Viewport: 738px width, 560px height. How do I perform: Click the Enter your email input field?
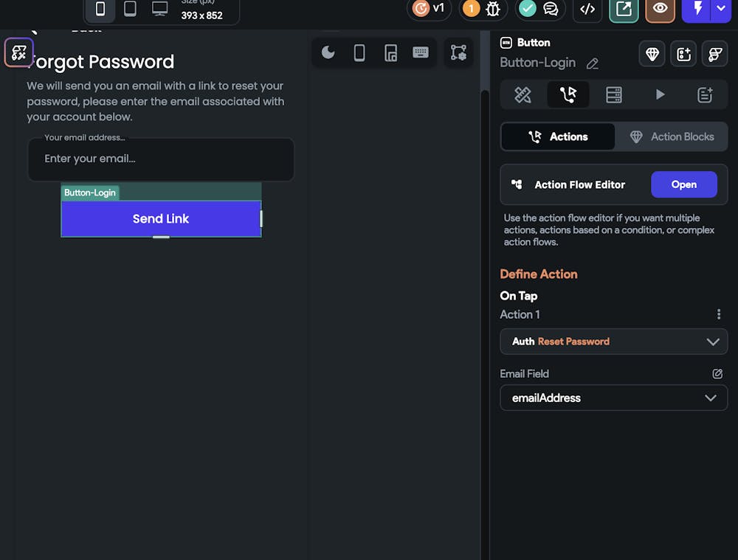(161, 159)
